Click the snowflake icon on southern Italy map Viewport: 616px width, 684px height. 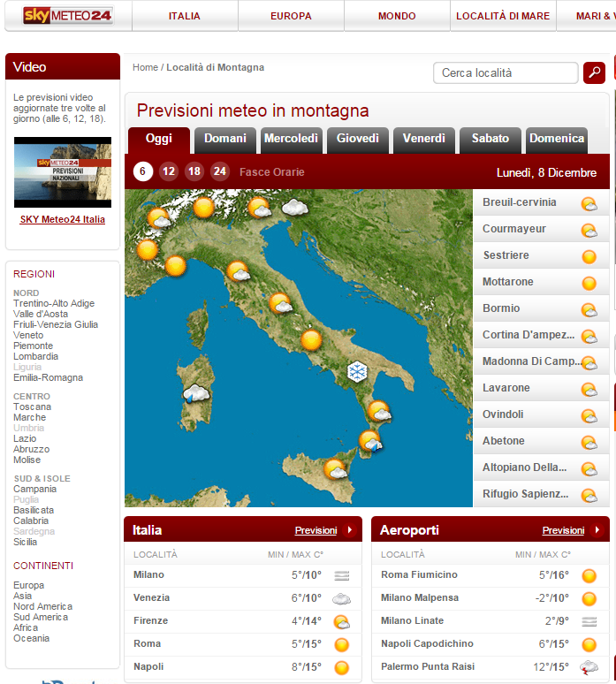click(x=357, y=372)
